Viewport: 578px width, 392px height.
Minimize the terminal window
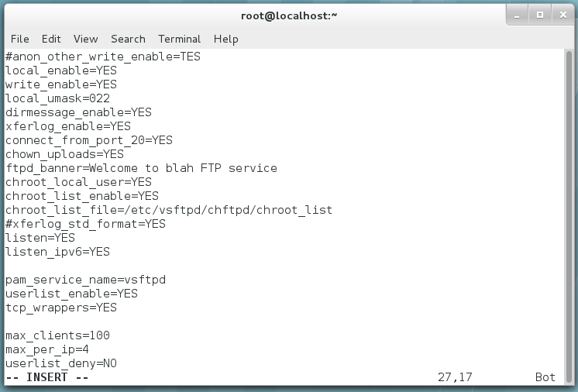pyautogui.click(x=518, y=15)
